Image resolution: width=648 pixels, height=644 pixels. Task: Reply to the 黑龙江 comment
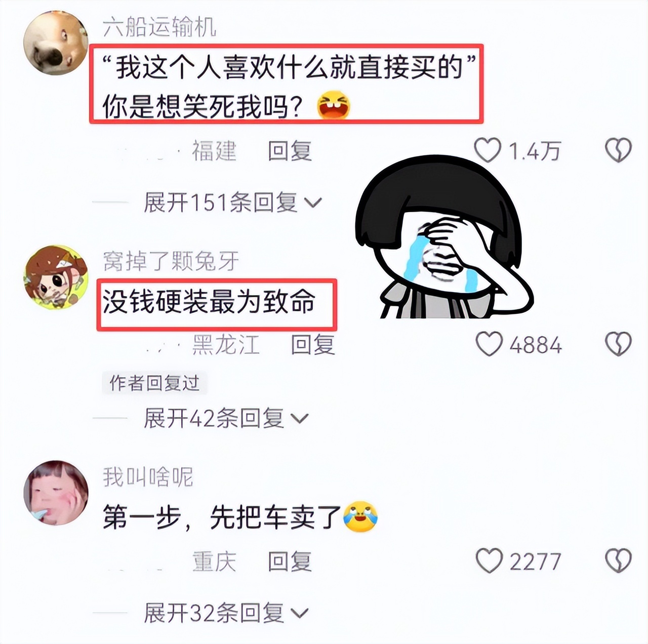(x=313, y=345)
